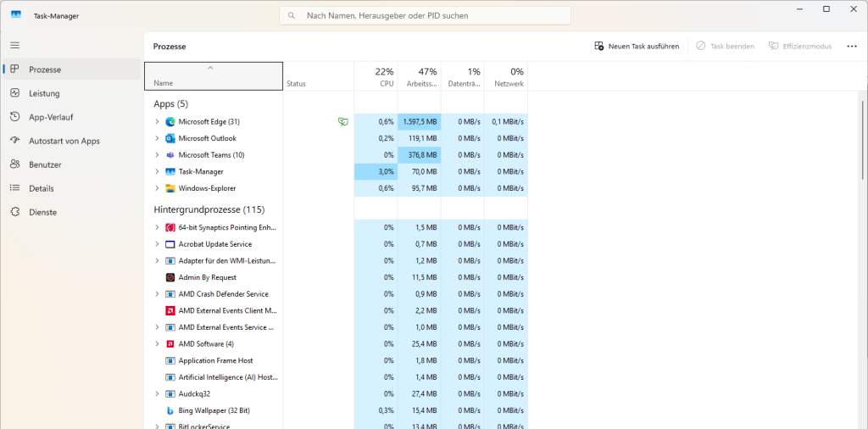Select AMD External Events Service row

tap(336, 327)
